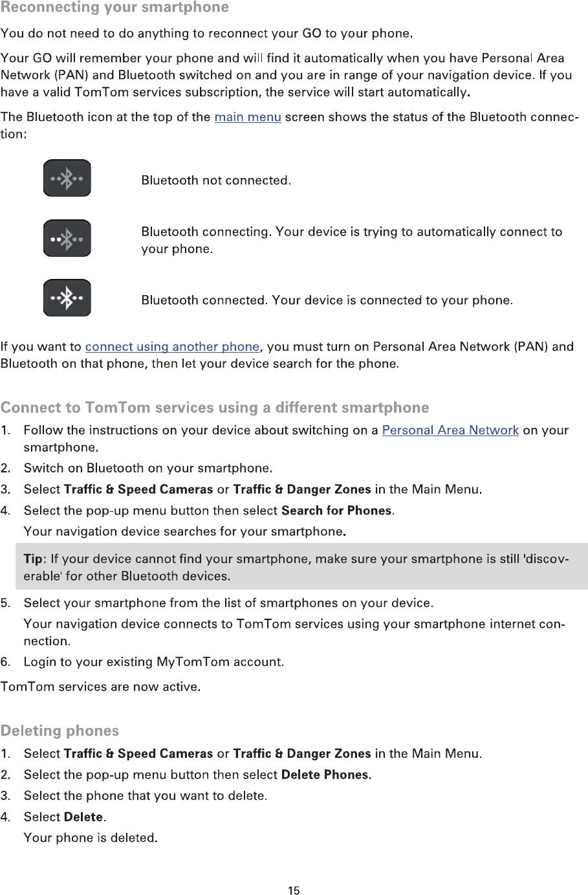Viewport: 588px width, 895px height.
Task: Click the Bluetooth not connected caption
Action: [216, 181]
